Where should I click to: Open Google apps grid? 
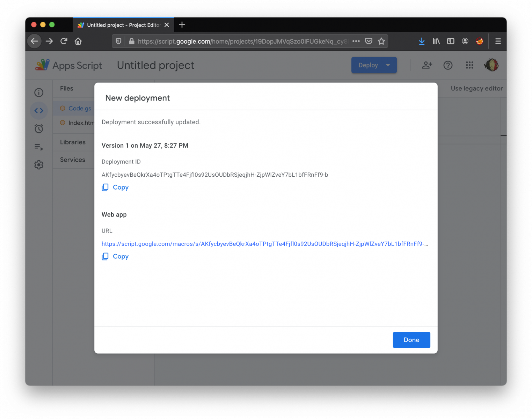click(x=469, y=65)
